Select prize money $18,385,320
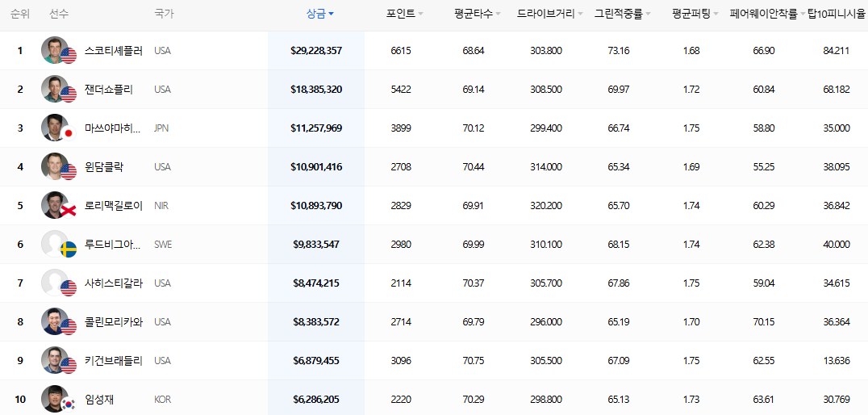The width and height of the screenshot is (868, 415). (316, 89)
